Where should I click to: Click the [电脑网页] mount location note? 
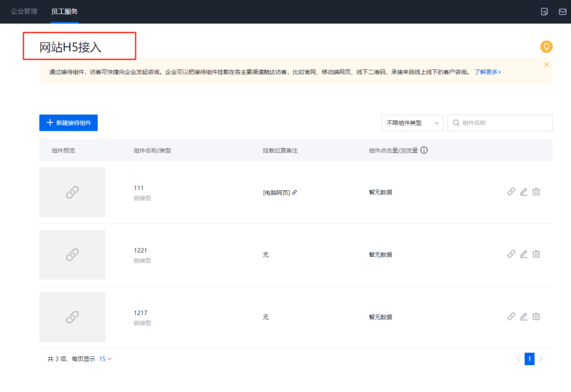coord(276,193)
